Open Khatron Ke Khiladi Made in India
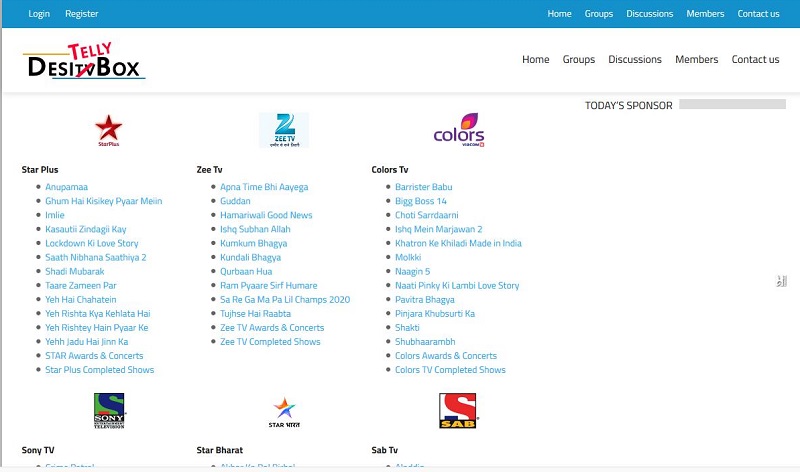The width and height of the screenshot is (800, 472). coord(458,243)
